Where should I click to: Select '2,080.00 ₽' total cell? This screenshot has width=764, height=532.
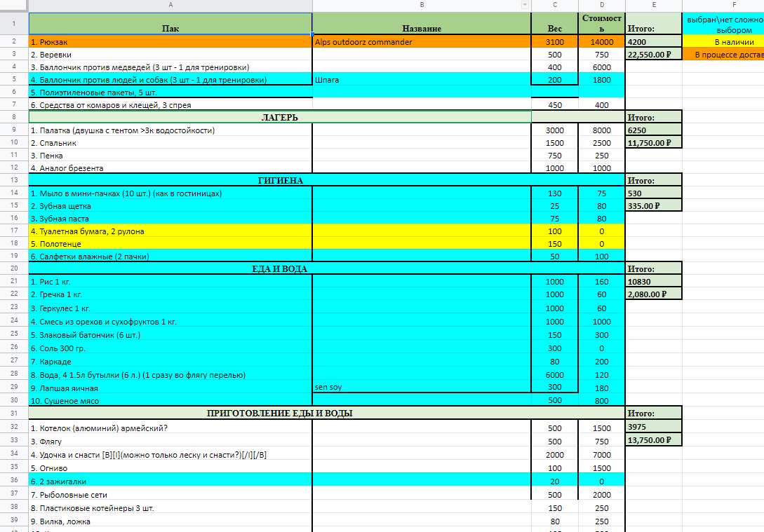654,294
